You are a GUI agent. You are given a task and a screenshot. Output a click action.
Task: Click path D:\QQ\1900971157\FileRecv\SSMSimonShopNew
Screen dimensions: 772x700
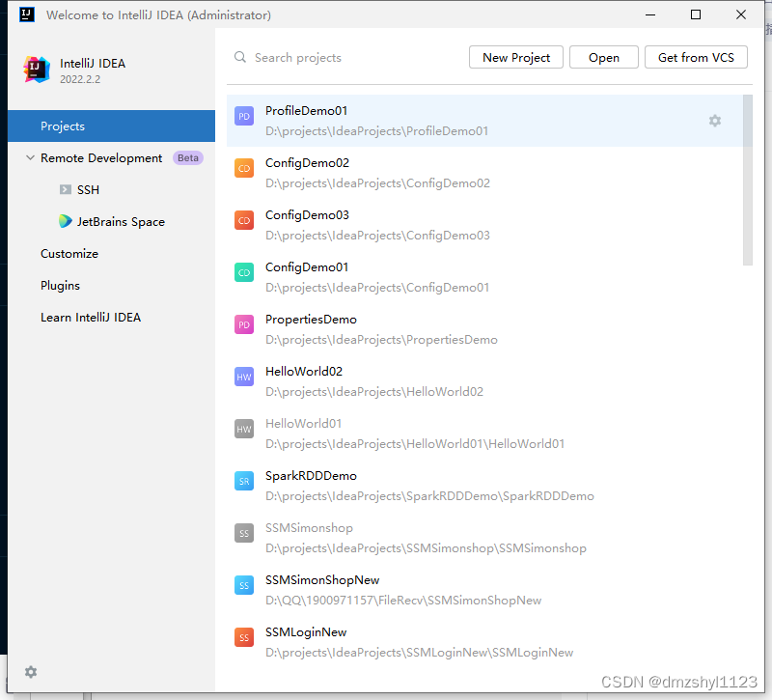point(403,601)
